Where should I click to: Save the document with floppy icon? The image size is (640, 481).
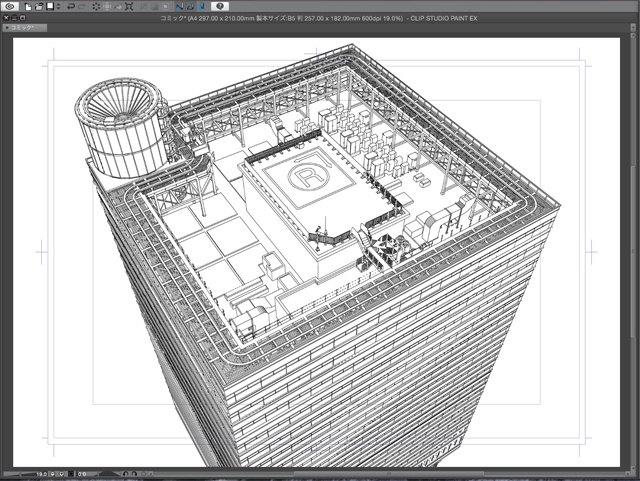pyautogui.click(x=50, y=6)
